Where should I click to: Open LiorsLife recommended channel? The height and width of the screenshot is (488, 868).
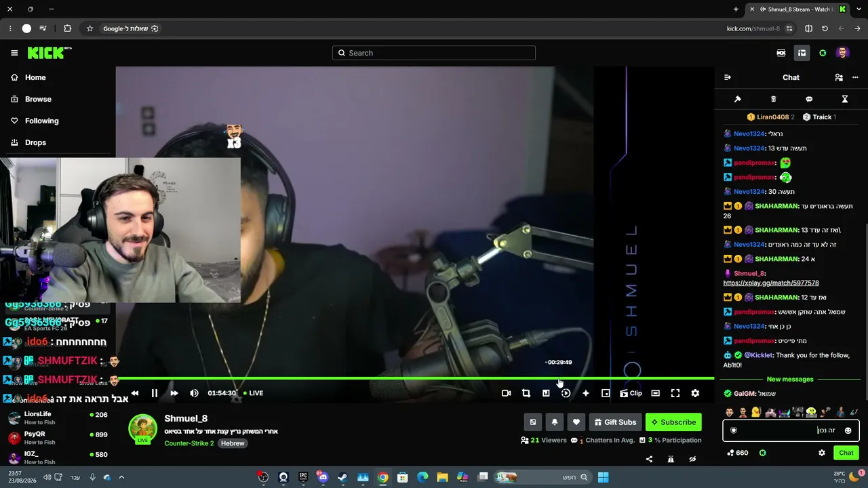[x=58, y=418]
